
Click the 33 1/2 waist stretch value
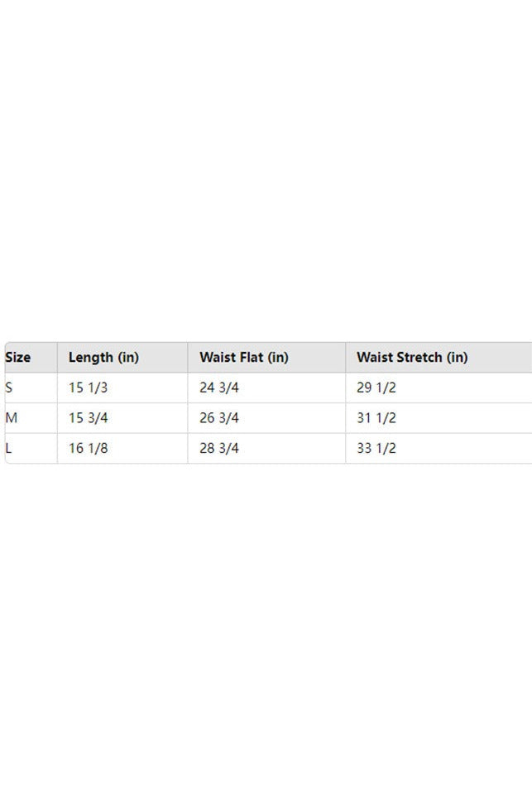click(376, 448)
